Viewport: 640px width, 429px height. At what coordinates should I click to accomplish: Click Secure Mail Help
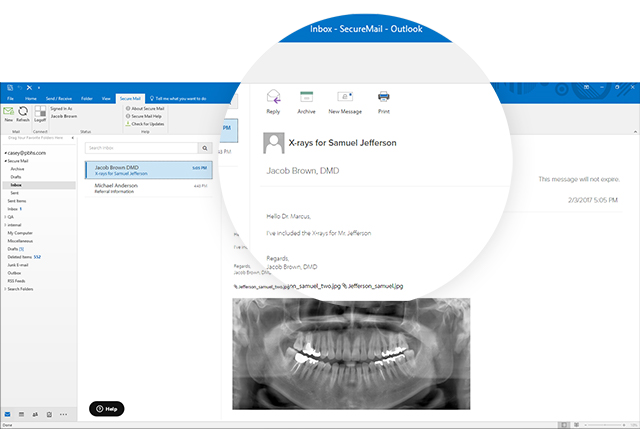144,116
